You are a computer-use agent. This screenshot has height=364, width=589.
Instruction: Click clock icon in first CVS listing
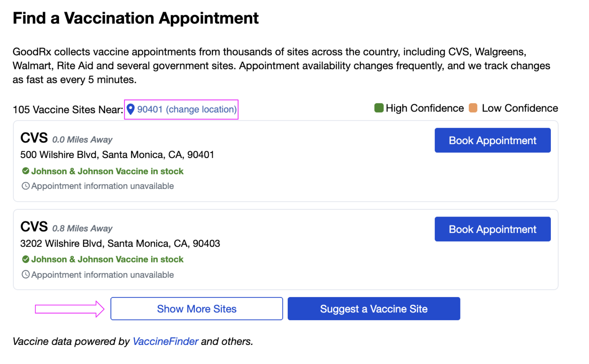(x=25, y=186)
